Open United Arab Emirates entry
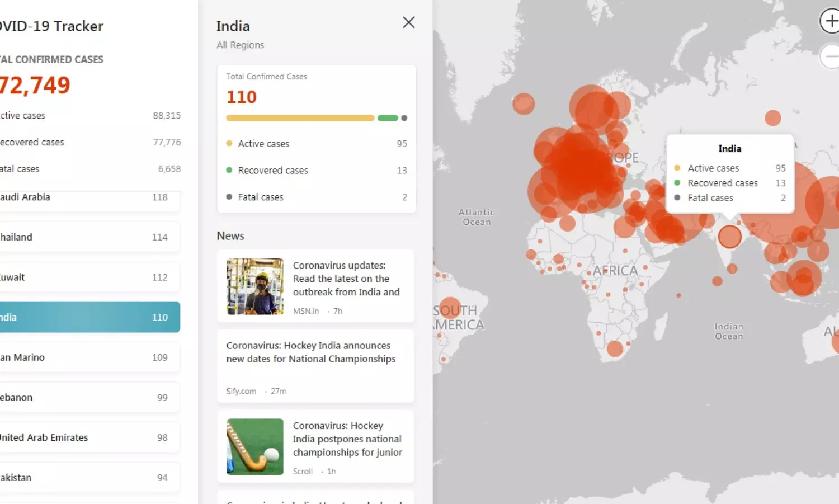 [89, 437]
